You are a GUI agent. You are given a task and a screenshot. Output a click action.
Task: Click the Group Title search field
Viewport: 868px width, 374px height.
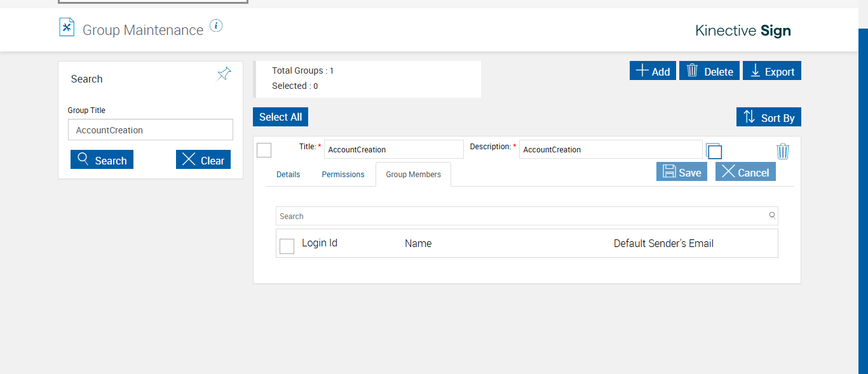(151, 130)
